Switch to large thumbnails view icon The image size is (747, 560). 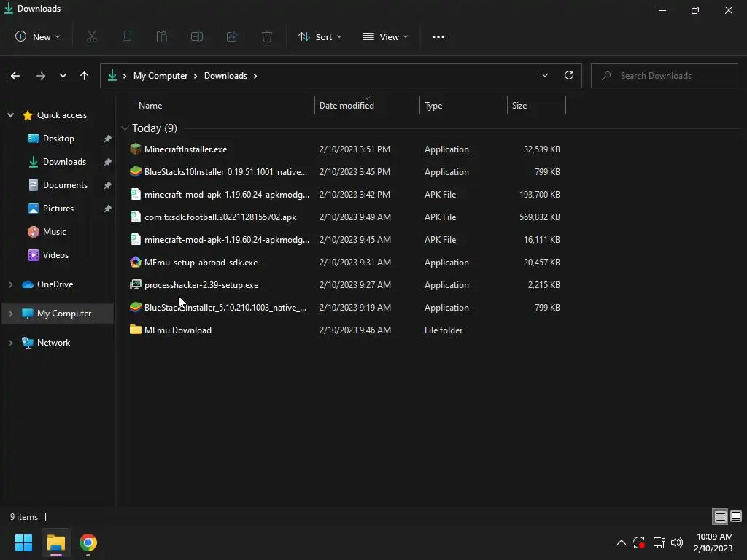point(736,517)
